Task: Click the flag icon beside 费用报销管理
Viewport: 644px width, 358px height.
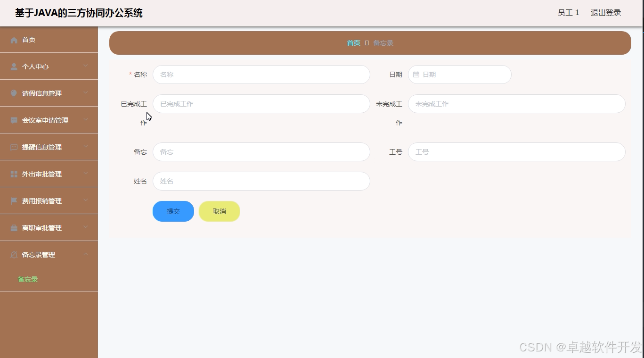Action: tap(14, 200)
